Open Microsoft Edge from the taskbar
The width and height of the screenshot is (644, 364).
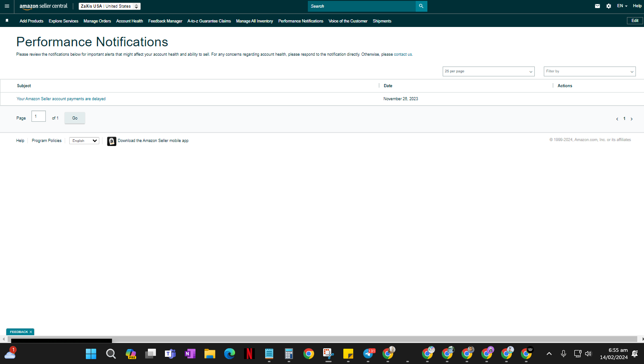[230, 354]
